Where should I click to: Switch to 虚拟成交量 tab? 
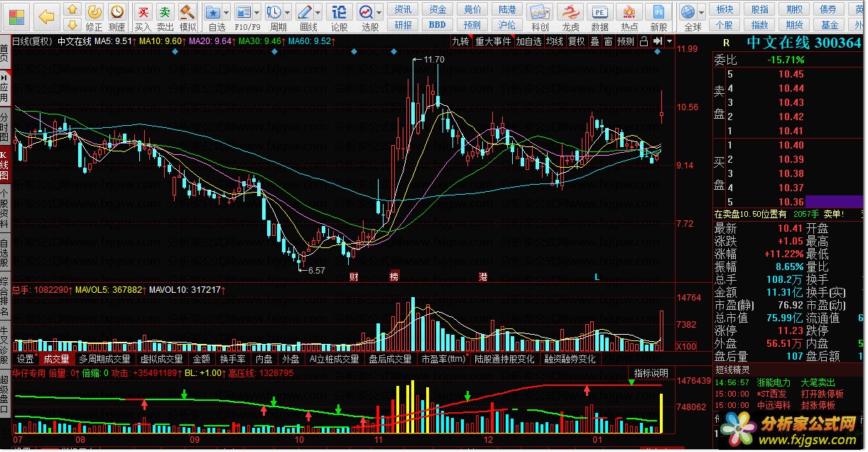tap(161, 359)
